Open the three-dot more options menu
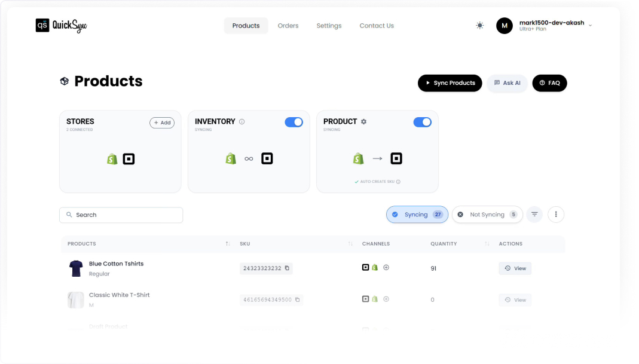 point(556,215)
